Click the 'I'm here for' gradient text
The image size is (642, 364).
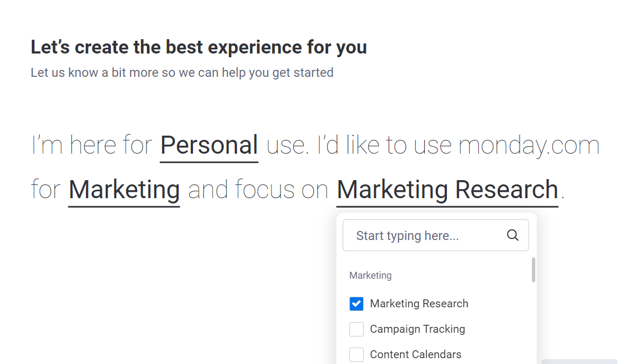click(x=92, y=145)
